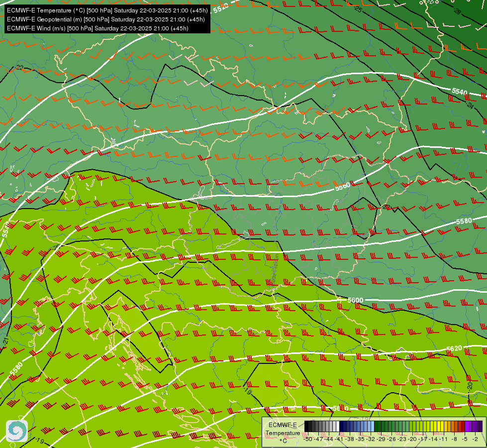
Task: Click the red swatch above -8 in legend
Action: [x=456, y=426]
